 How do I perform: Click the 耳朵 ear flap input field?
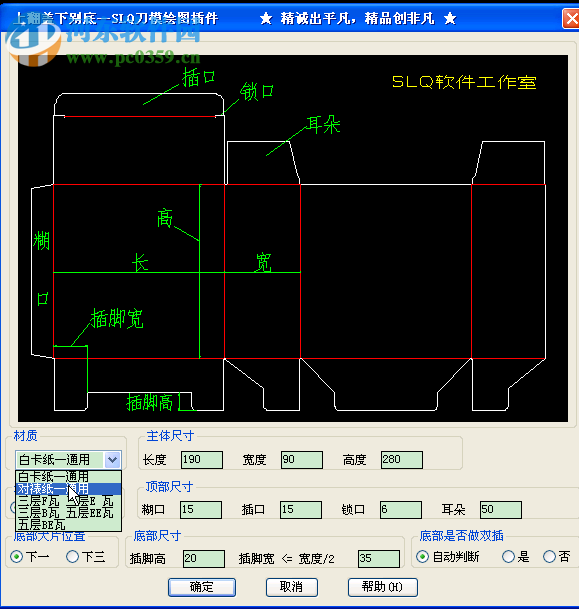501,510
